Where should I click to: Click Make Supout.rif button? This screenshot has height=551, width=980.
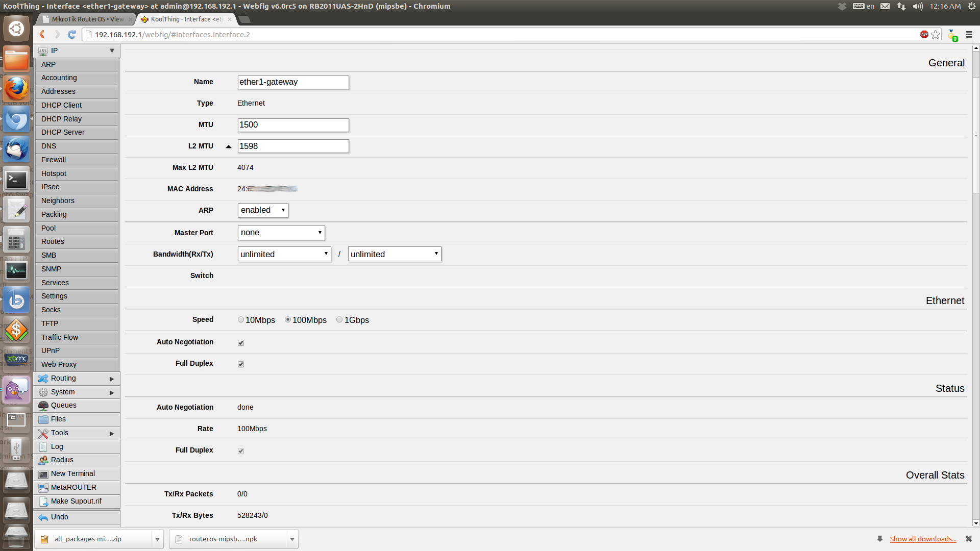coord(76,502)
